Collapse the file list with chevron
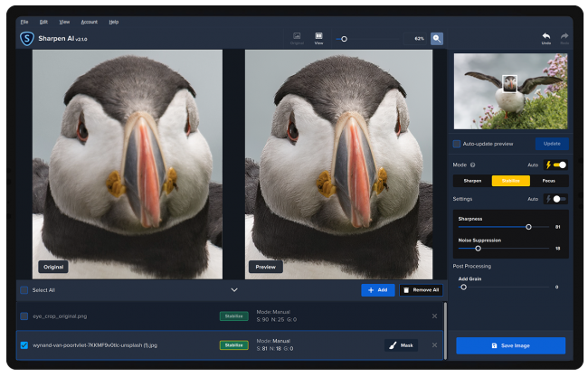 tap(234, 290)
